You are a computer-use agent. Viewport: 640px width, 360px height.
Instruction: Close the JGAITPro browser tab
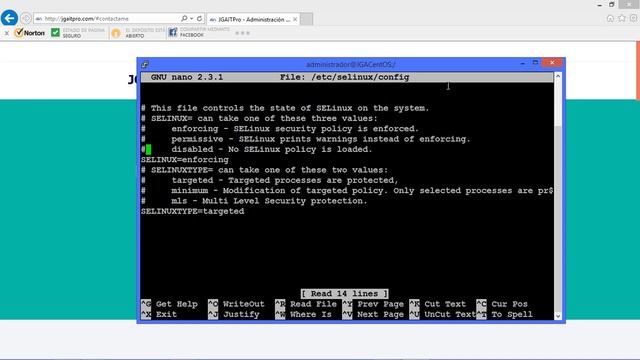click(295, 19)
